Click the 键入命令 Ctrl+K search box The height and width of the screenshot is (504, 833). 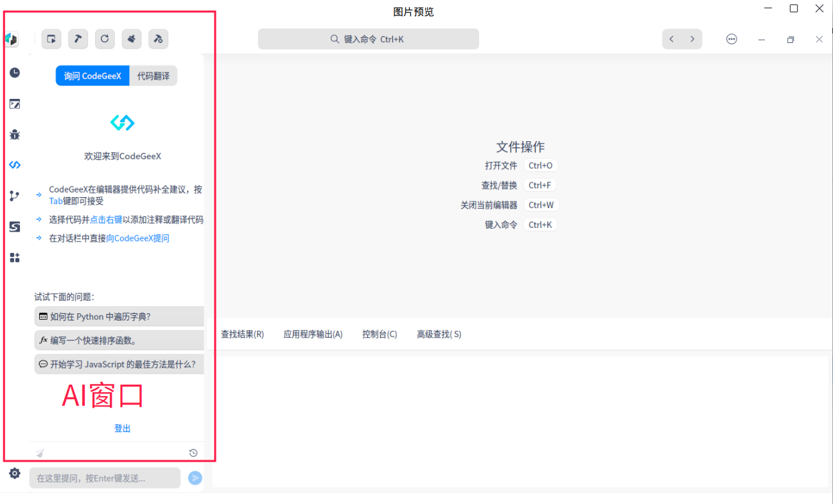click(x=369, y=39)
